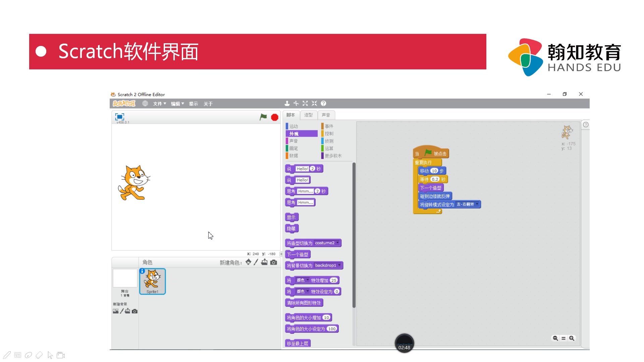Open the backdrop1 dropdown in the switch backdrop block
Image resolution: width=644 pixels, height=362 pixels.
[328, 265]
